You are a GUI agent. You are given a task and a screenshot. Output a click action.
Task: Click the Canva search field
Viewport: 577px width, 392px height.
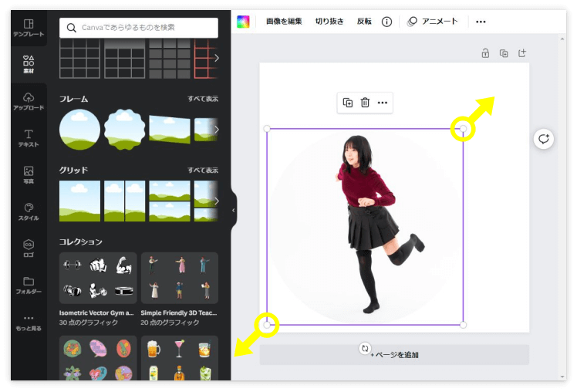pyautogui.click(x=139, y=28)
